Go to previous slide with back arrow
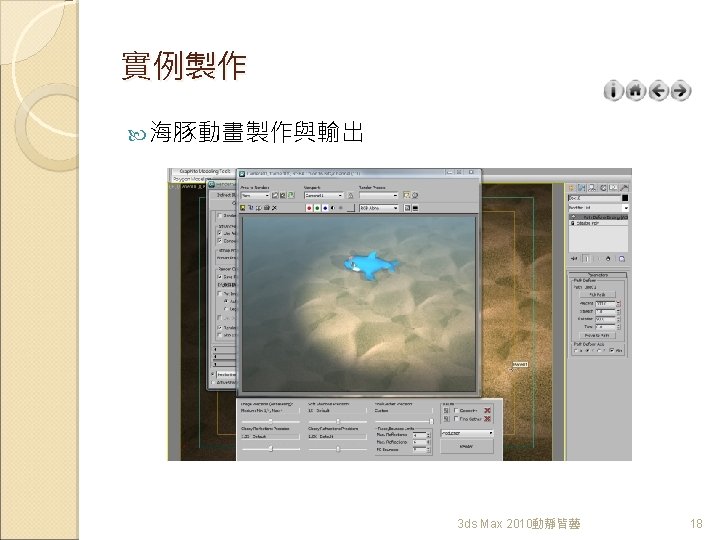The height and width of the screenshot is (540, 720). tap(658, 91)
